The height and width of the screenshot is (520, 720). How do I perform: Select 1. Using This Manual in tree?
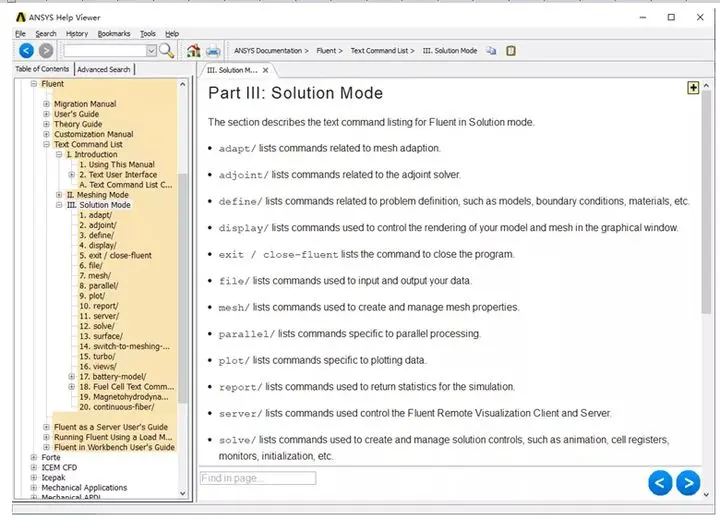(x=117, y=164)
